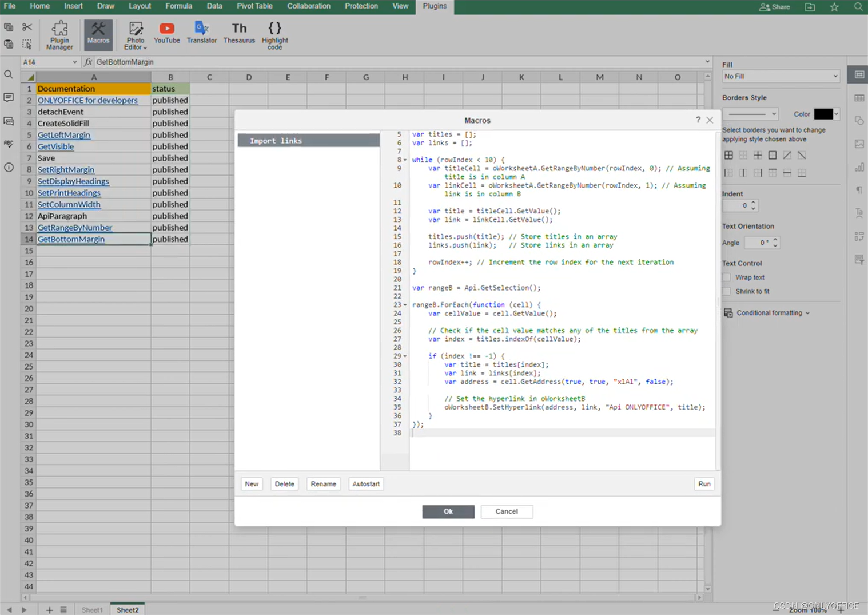Viewport: 868px width, 615px height.
Task: Click the Delete macro button
Action: click(x=284, y=484)
